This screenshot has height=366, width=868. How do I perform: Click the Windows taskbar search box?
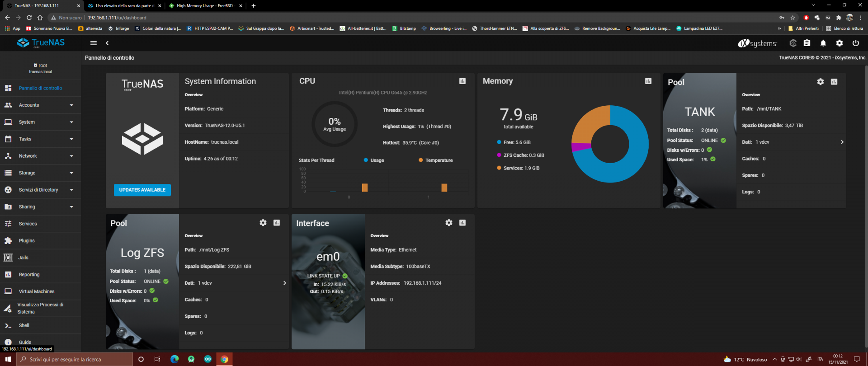(x=75, y=360)
